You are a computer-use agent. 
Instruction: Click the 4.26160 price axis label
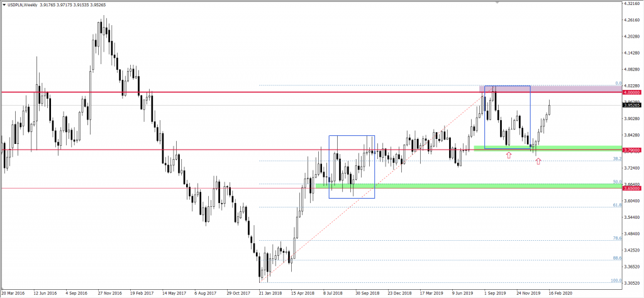631,19
